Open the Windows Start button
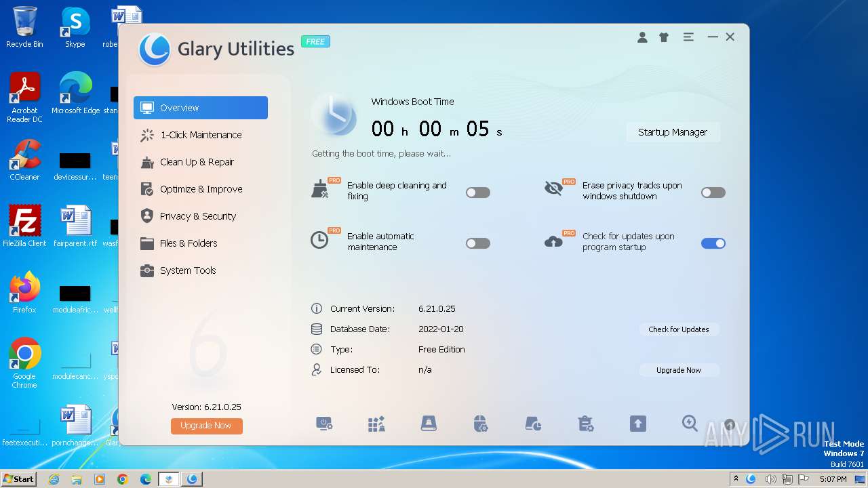Screen dimensions: 868x488 pyautogui.click(x=18, y=479)
